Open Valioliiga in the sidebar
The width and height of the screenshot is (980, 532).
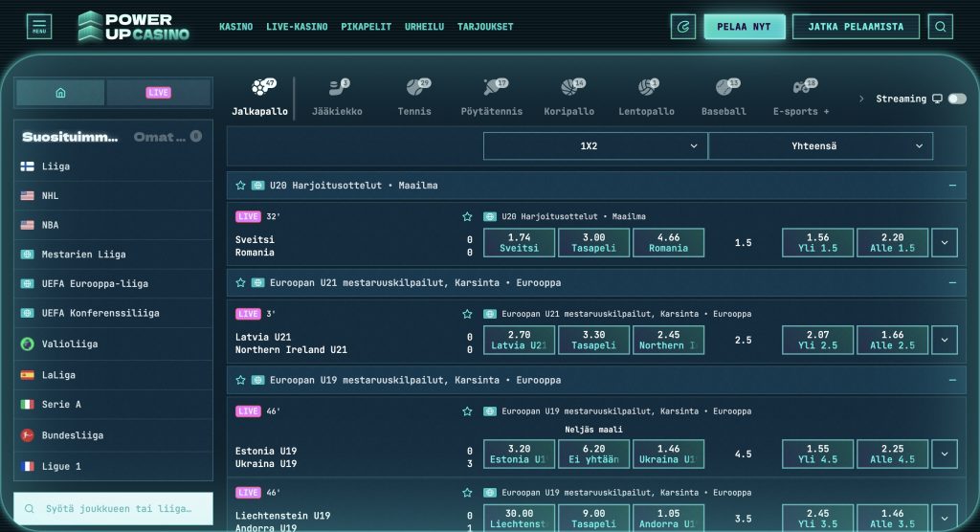(x=113, y=344)
